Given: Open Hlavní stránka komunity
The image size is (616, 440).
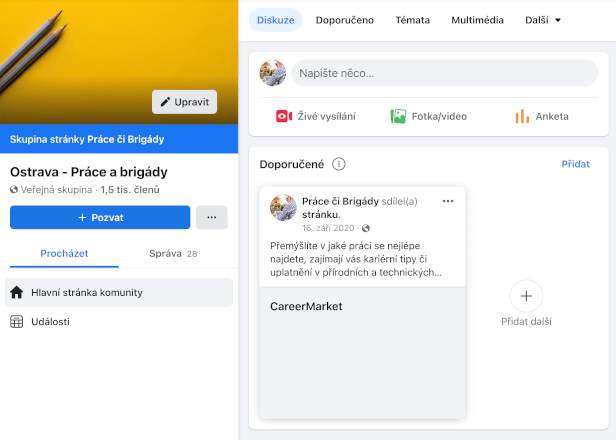Looking at the screenshot, I should point(119,292).
